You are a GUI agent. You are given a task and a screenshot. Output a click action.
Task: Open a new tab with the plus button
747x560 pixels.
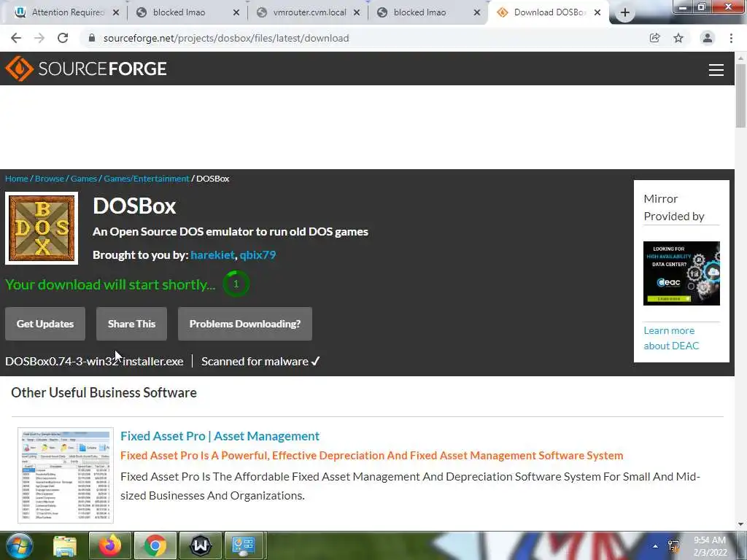tap(625, 13)
